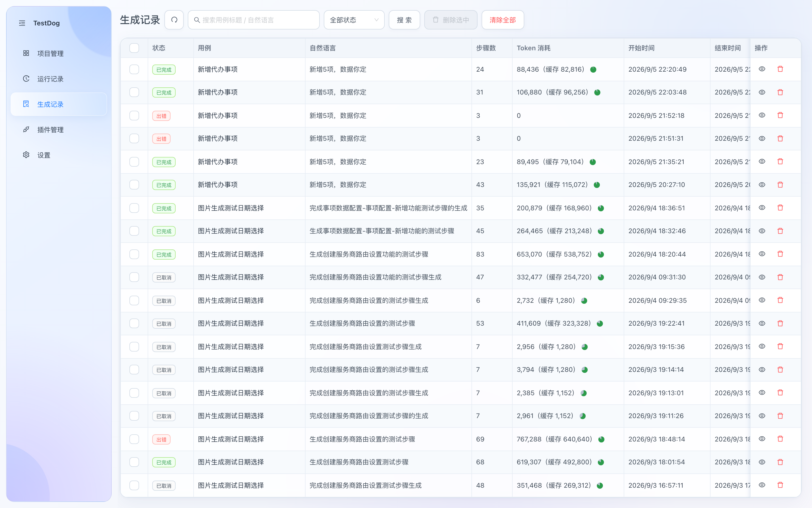Click the 删除选中 button
The width and height of the screenshot is (812, 508).
(x=451, y=20)
